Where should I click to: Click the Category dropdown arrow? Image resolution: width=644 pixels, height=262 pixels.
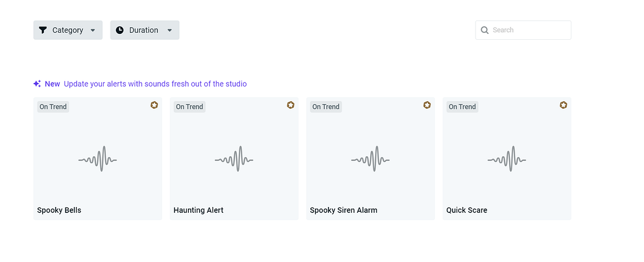point(93,30)
